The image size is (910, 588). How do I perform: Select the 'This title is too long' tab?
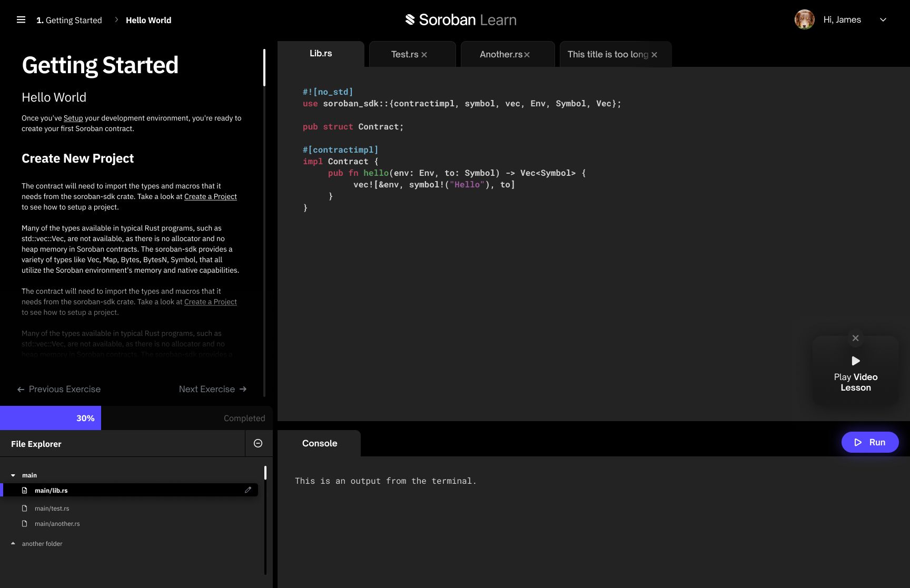pos(608,54)
